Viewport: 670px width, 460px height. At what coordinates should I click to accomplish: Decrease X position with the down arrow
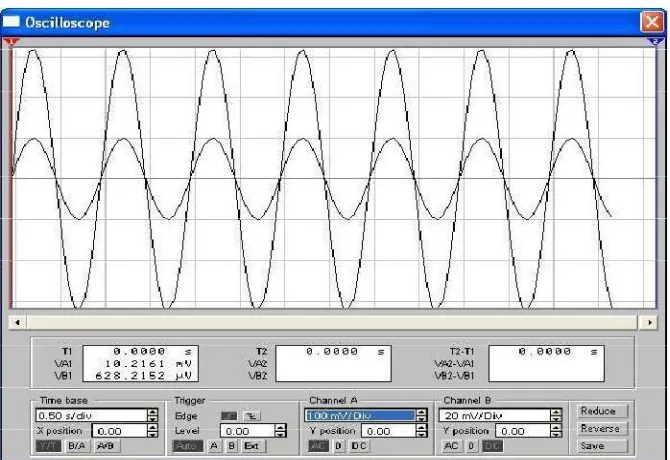click(153, 434)
